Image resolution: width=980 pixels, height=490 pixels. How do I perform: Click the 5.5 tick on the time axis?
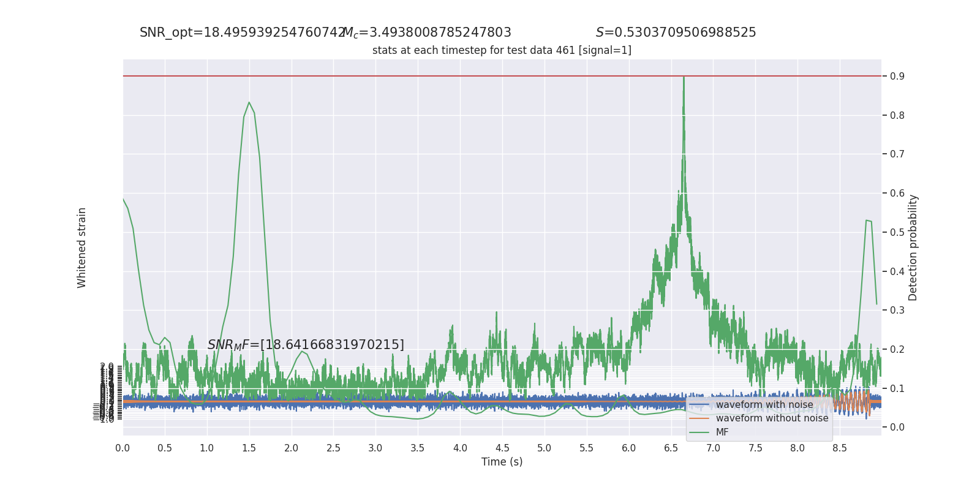point(586,448)
